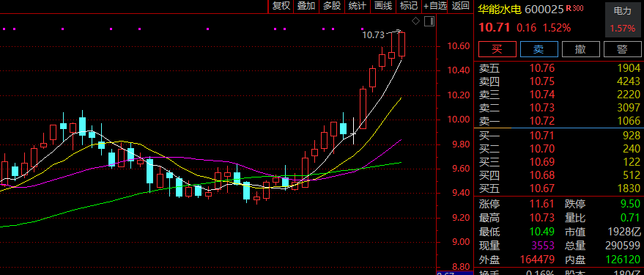
Task: Select the 卖五 price 10.76
Action: pos(541,68)
